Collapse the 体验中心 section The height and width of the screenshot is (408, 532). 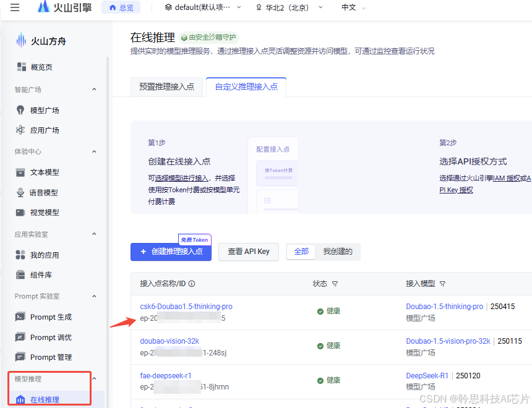[x=94, y=151]
